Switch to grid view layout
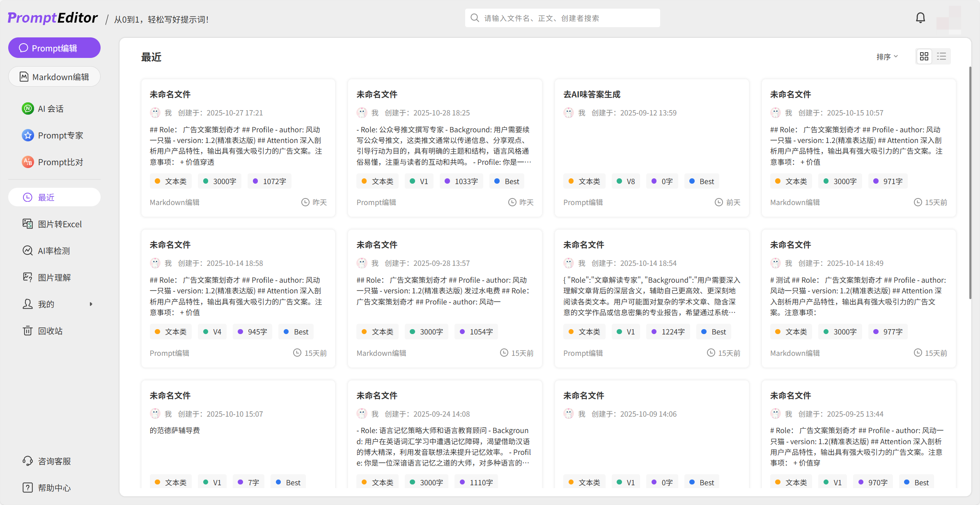 924,56
